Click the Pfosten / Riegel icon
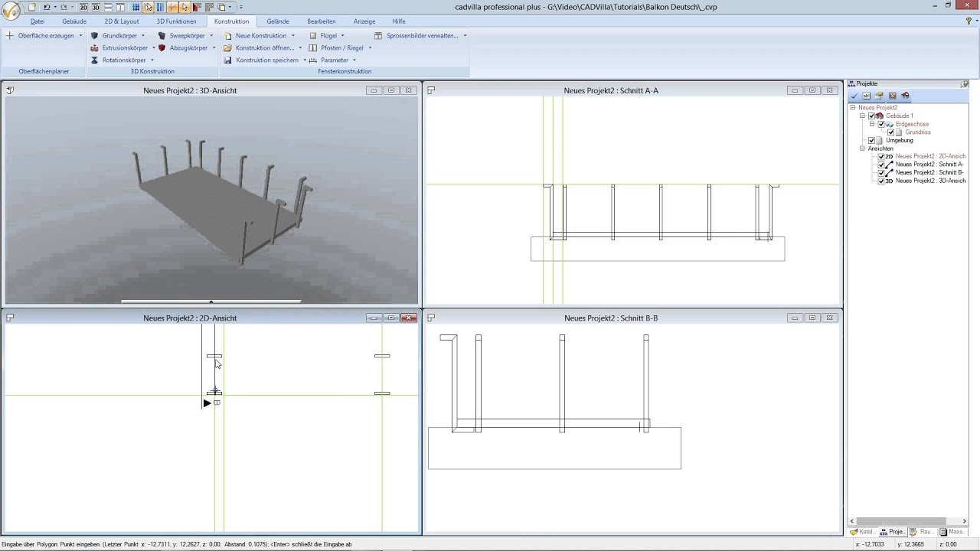This screenshot has width=980, height=551. click(312, 48)
